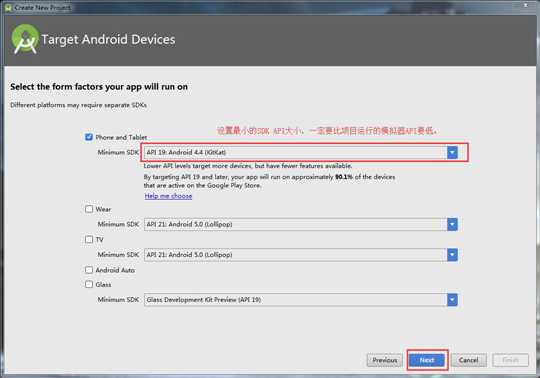Click the disabled Finish button

coord(510,360)
